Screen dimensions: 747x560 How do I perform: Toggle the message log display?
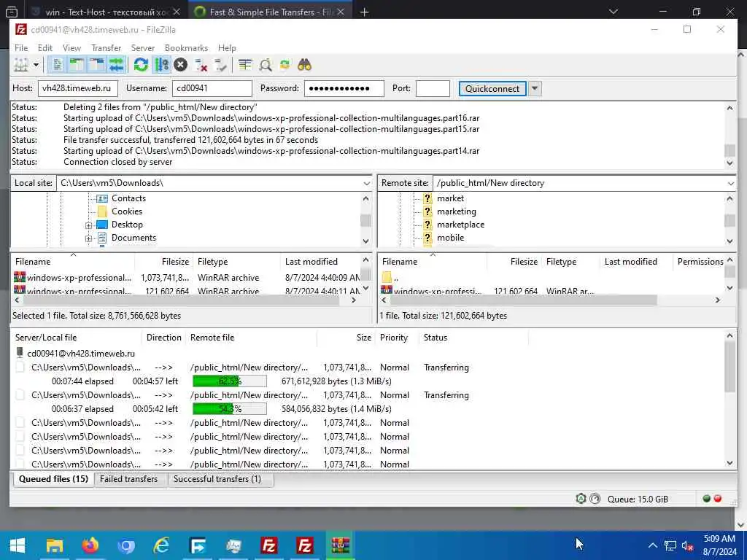coord(58,65)
